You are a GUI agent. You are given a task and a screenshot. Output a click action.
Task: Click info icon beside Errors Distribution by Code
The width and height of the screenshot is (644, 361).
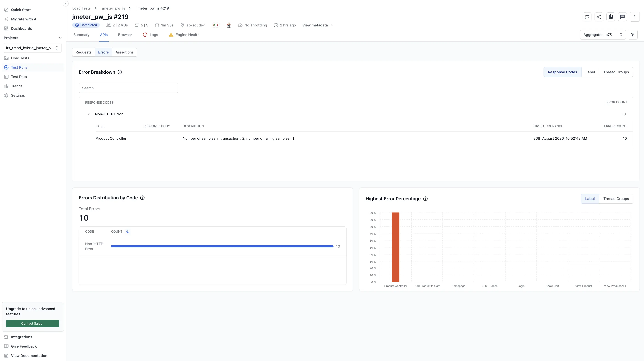142,198
